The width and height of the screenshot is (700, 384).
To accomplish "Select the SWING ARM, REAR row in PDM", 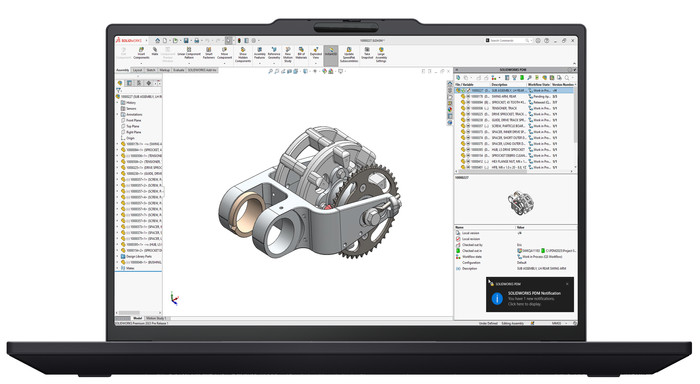I will coord(513,96).
